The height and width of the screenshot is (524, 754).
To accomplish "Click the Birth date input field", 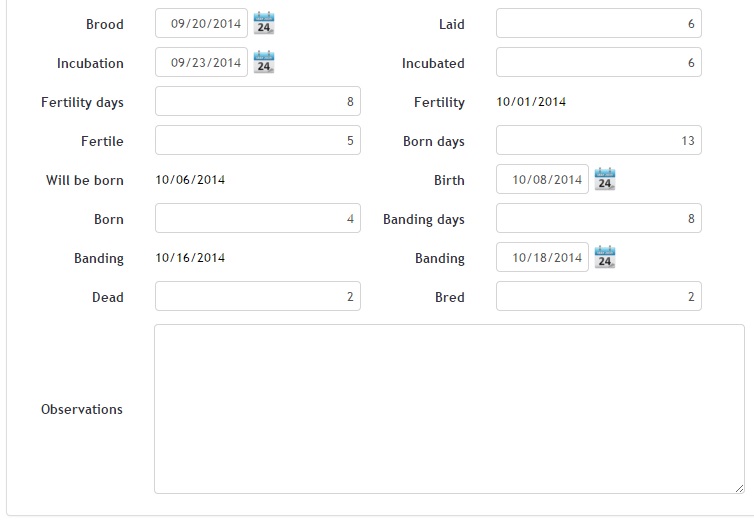I will 543,180.
